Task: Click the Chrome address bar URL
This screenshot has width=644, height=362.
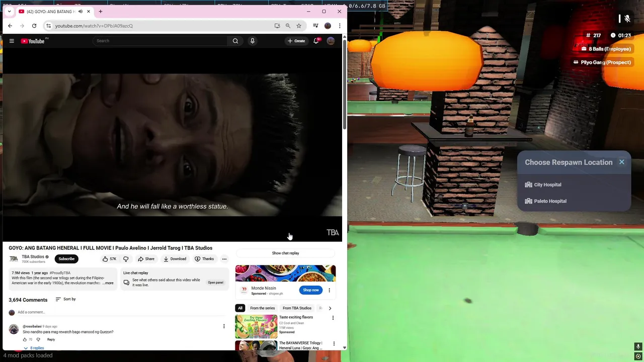Action: tap(94, 26)
